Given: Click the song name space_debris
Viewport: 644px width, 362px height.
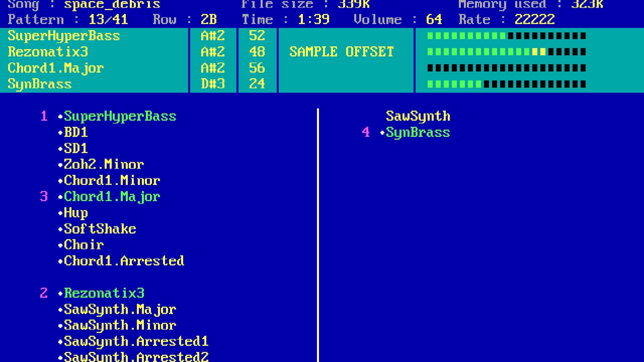Looking at the screenshot, I should click(112, 5).
